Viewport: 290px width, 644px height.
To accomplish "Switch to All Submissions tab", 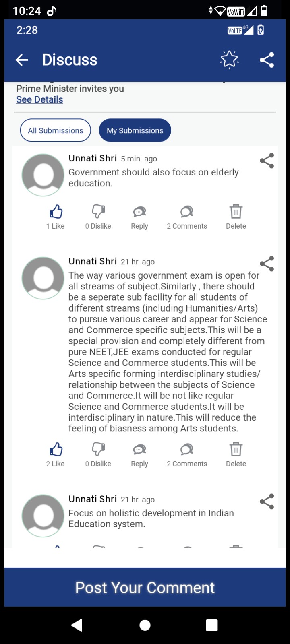I will (x=56, y=130).
